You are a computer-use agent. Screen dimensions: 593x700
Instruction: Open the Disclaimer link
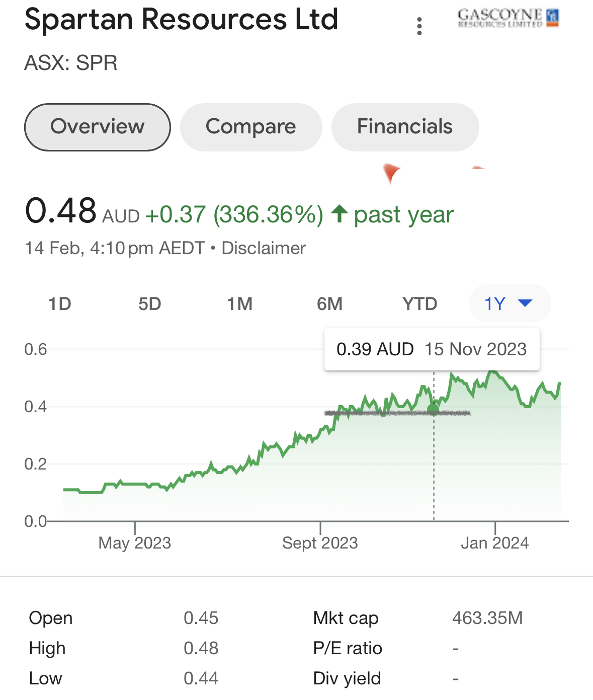(264, 248)
